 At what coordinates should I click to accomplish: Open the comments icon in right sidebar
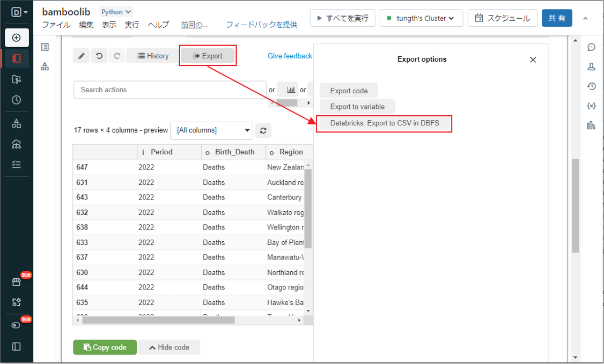tap(591, 47)
